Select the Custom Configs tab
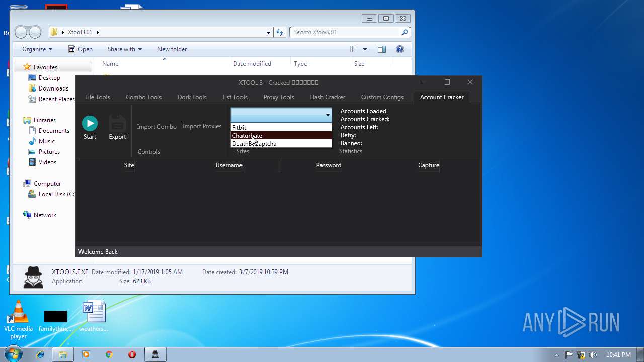This screenshot has height=362, width=644. tap(382, 97)
